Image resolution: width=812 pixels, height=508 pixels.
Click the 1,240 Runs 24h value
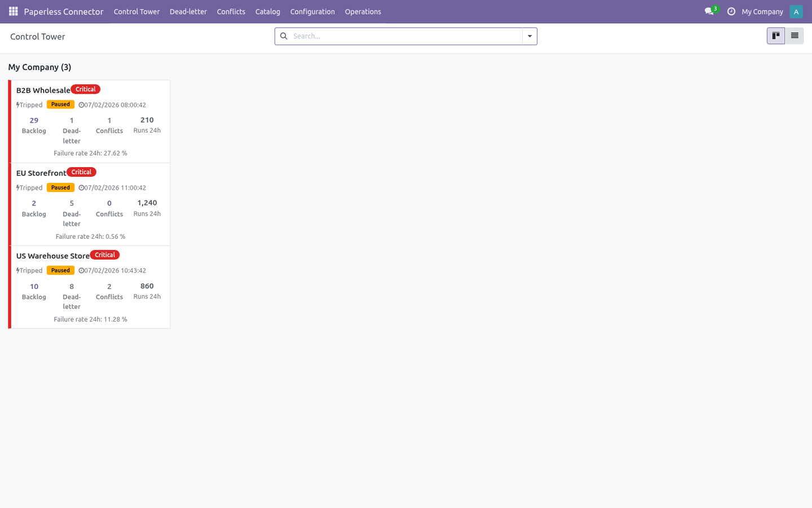tap(147, 203)
